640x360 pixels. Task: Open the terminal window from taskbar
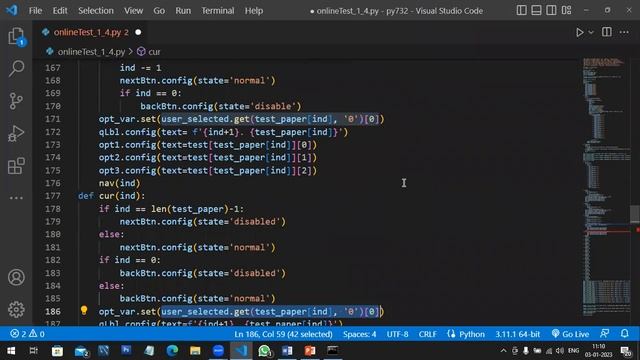point(333,351)
